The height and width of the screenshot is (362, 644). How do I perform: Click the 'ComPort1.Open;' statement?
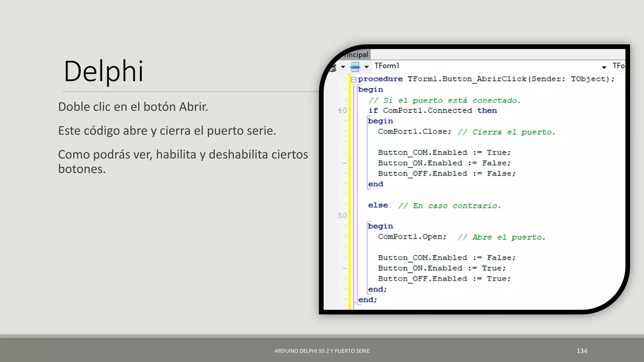(x=412, y=237)
